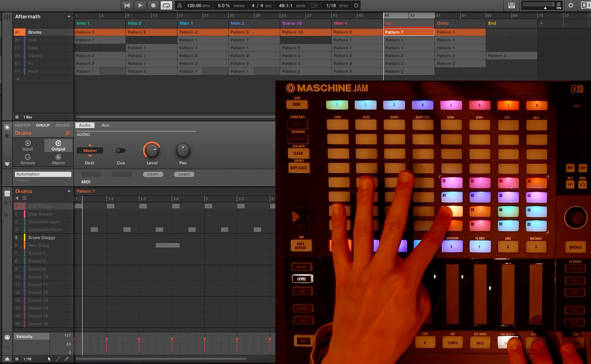Adjust the Level knob
Viewport: 591px width, 364px height.
click(152, 150)
